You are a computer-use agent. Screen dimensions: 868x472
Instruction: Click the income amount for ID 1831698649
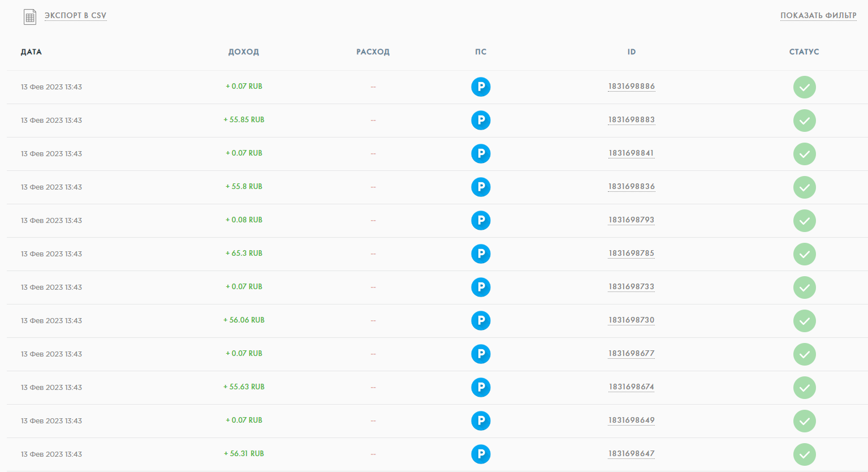(x=244, y=420)
